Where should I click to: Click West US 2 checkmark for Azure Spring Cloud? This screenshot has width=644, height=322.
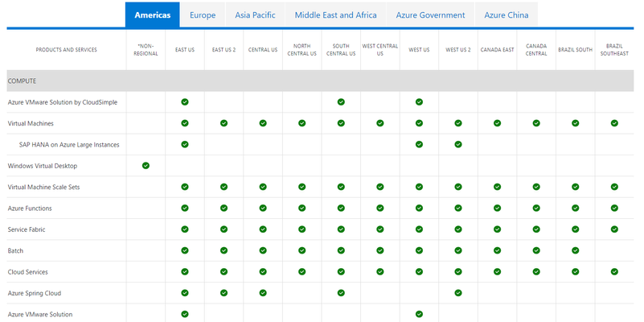click(x=458, y=293)
